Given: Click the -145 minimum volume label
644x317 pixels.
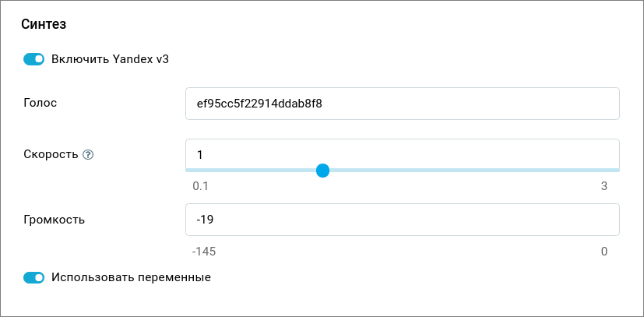Looking at the screenshot, I should coord(204,252).
